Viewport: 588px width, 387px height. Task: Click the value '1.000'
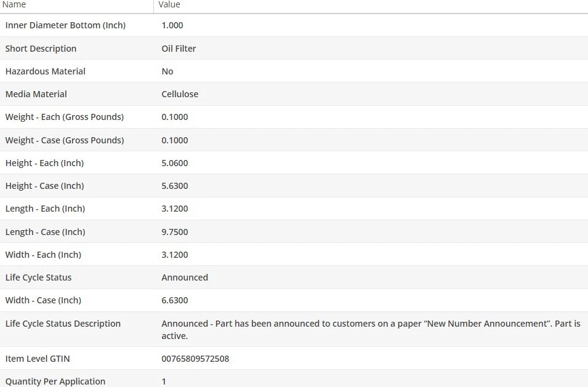tap(172, 25)
